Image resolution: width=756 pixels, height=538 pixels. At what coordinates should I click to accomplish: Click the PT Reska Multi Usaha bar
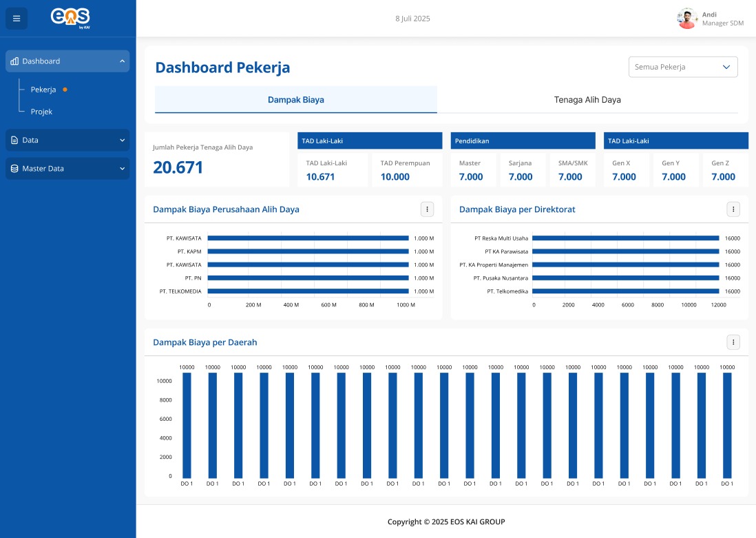(626, 238)
